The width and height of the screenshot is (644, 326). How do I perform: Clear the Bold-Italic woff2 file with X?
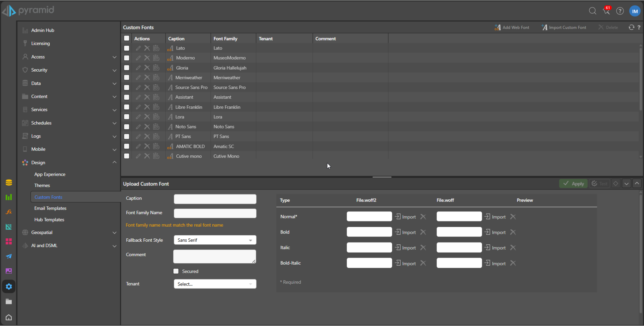click(423, 263)
